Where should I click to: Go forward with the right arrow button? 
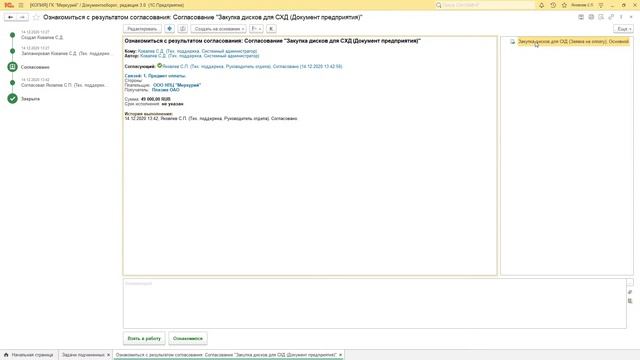pos(22,17)
